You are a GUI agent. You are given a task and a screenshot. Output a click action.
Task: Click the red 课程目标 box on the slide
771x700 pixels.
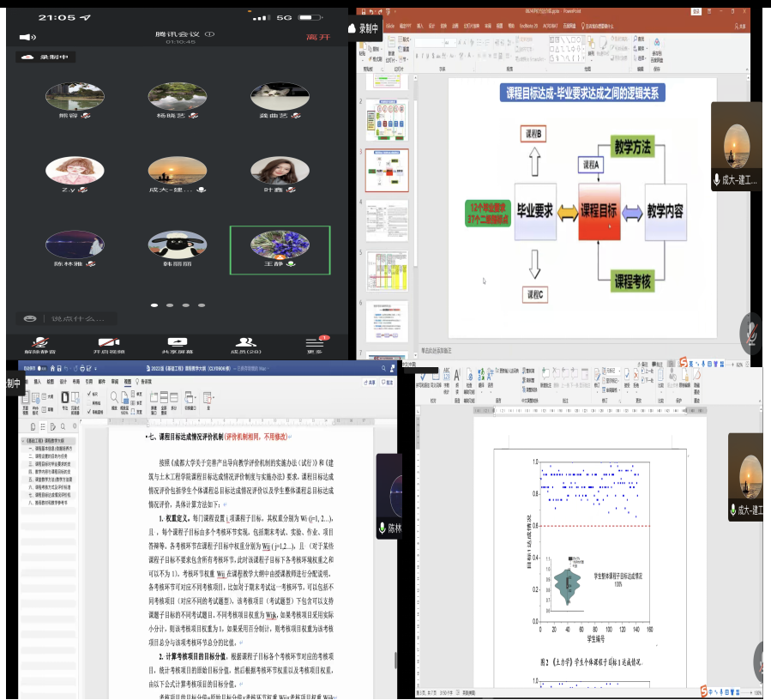coord(599,210)
